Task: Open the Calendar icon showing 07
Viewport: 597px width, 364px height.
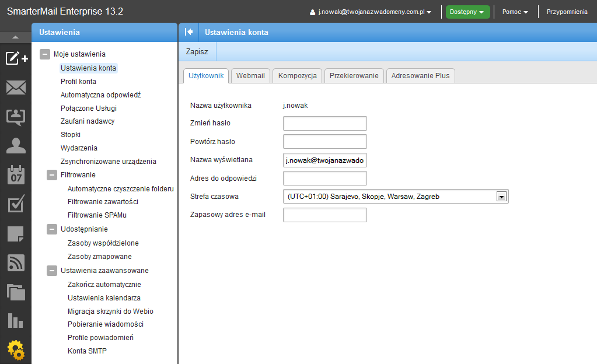Action: click(16, 175)
